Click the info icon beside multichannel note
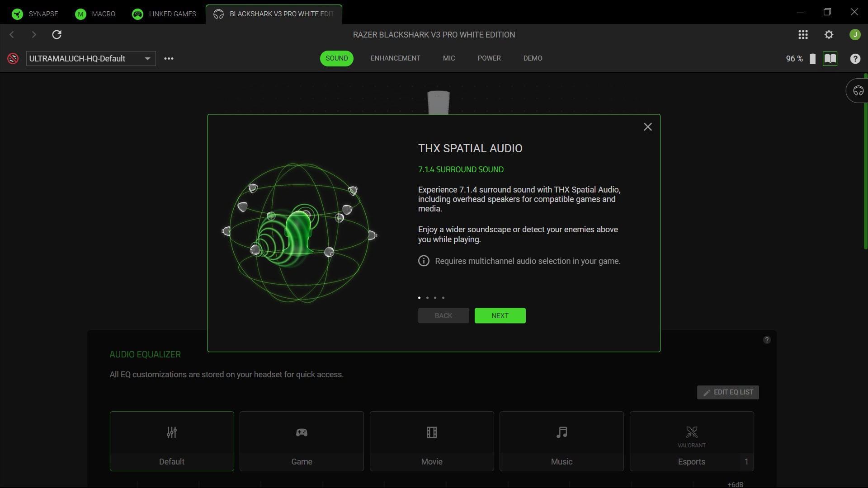The image size is (868, 488). (424, 261)
